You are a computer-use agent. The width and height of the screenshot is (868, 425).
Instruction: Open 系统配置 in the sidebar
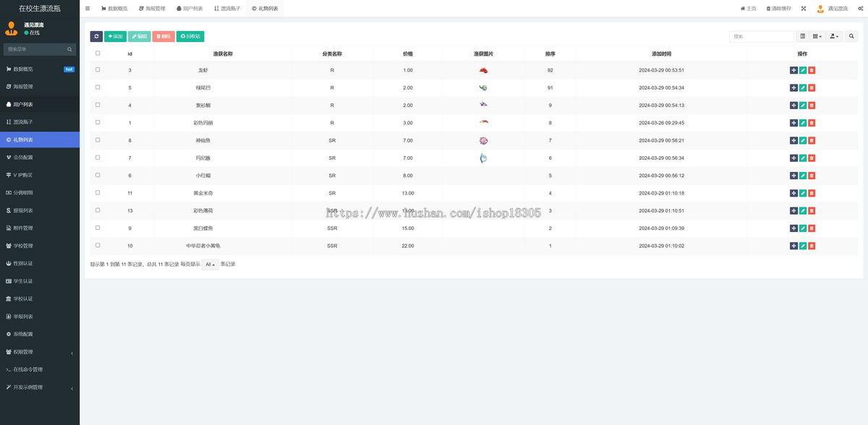[x=40, y=334]
